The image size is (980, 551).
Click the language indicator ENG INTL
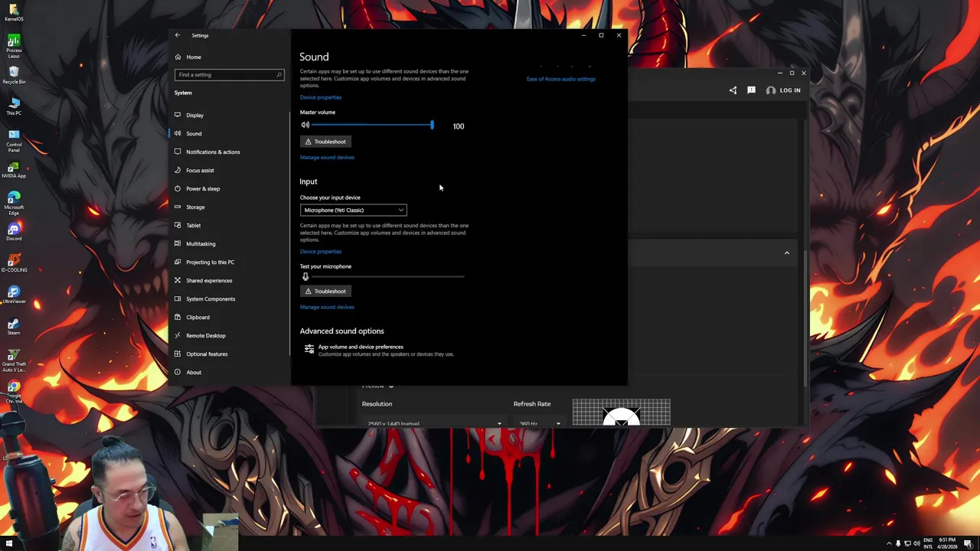[929, 543]
